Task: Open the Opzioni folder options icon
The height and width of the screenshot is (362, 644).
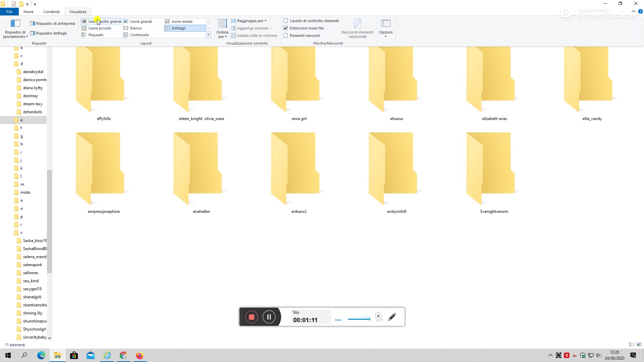Action: point(385,23)
